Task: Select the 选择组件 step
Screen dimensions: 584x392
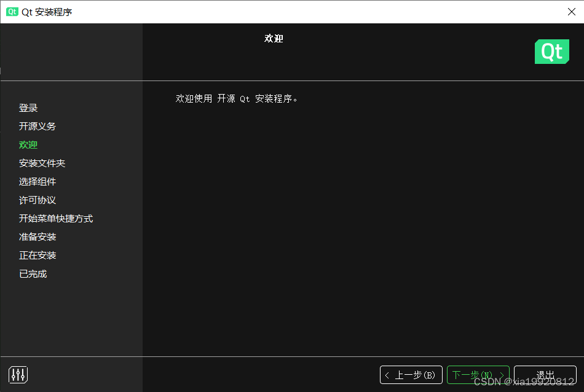Action: pos(37,182)
